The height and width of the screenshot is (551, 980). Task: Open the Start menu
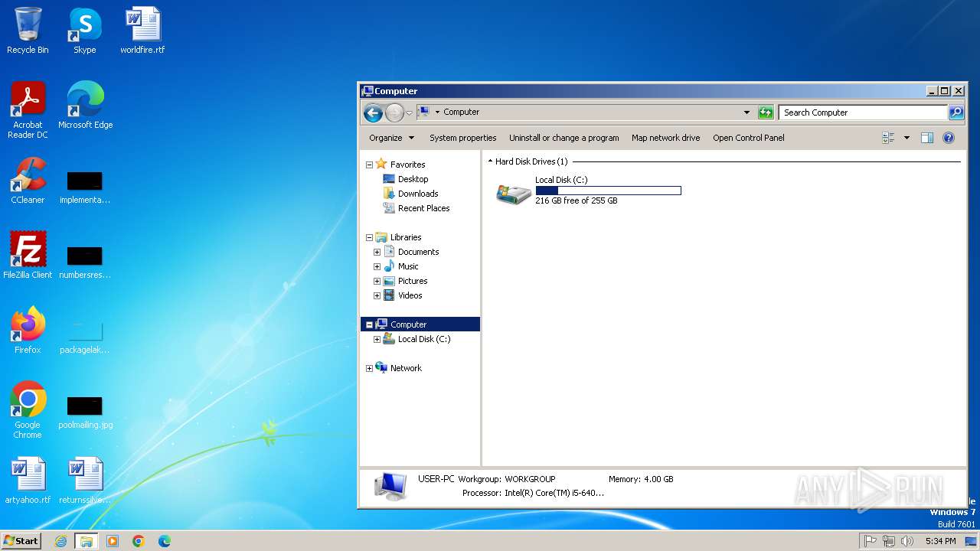pyautogui.click(x=21, y=541)
